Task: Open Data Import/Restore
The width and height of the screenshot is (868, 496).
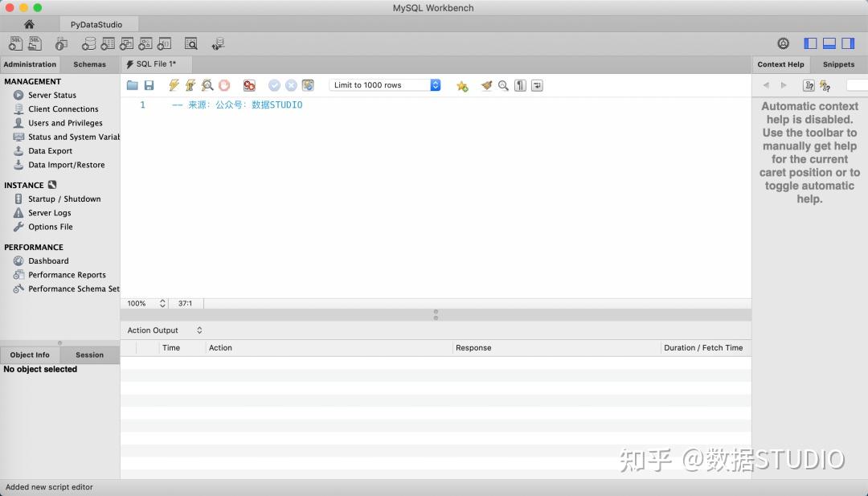Action: coord(67,165)
